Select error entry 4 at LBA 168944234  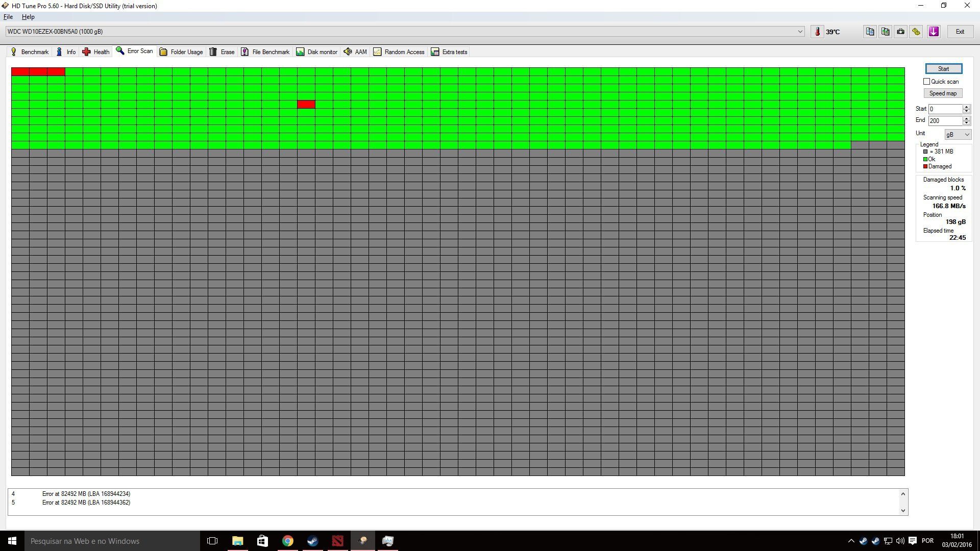coord(71,494)
